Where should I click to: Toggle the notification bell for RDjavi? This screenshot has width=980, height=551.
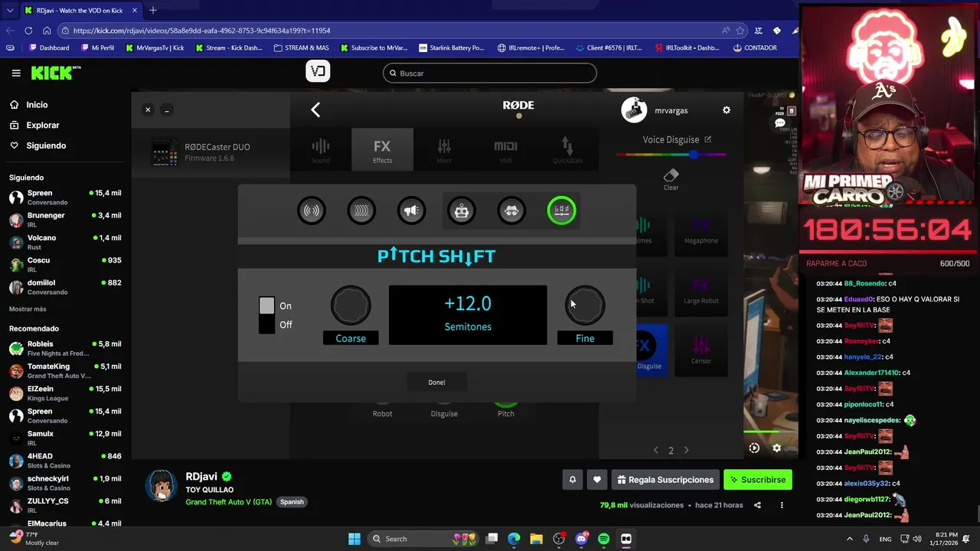coord(572,480)
